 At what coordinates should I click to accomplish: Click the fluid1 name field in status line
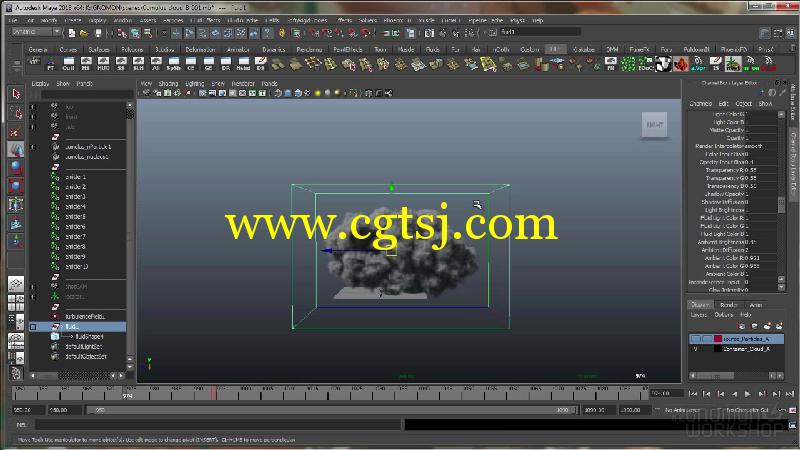point(539,32)
